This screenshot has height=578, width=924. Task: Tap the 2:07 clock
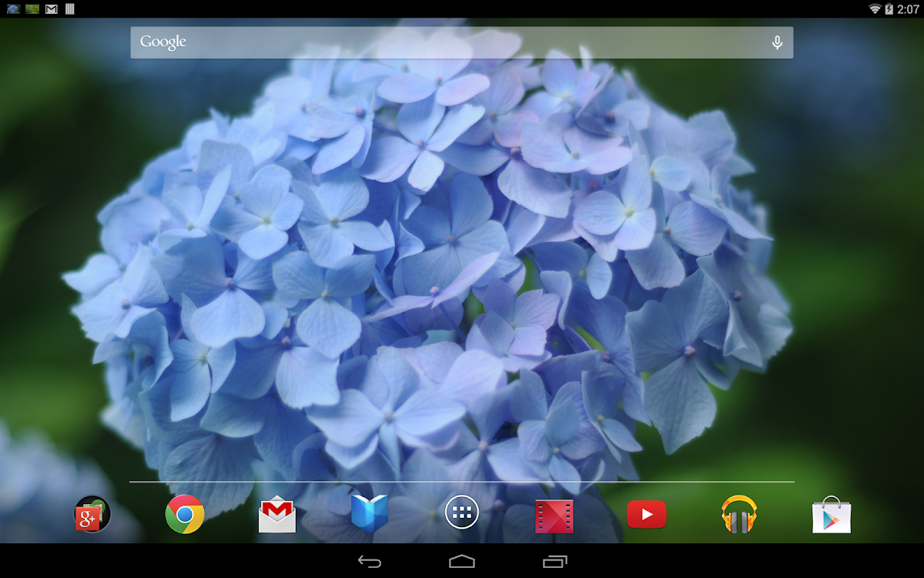(x=908, y=9)
